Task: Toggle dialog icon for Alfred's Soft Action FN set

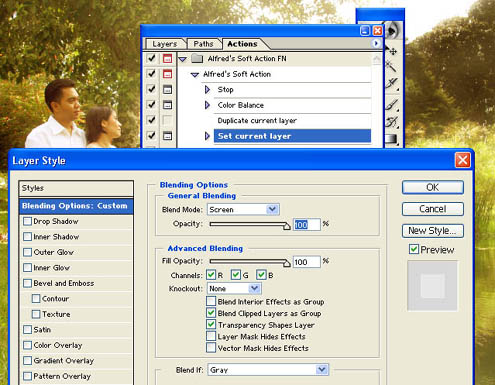Action: click(167, 59)
